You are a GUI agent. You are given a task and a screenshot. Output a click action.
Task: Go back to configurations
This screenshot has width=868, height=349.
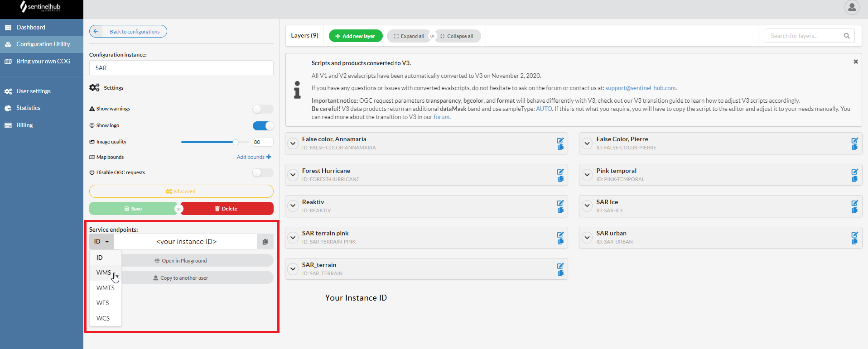click(128, 31)
